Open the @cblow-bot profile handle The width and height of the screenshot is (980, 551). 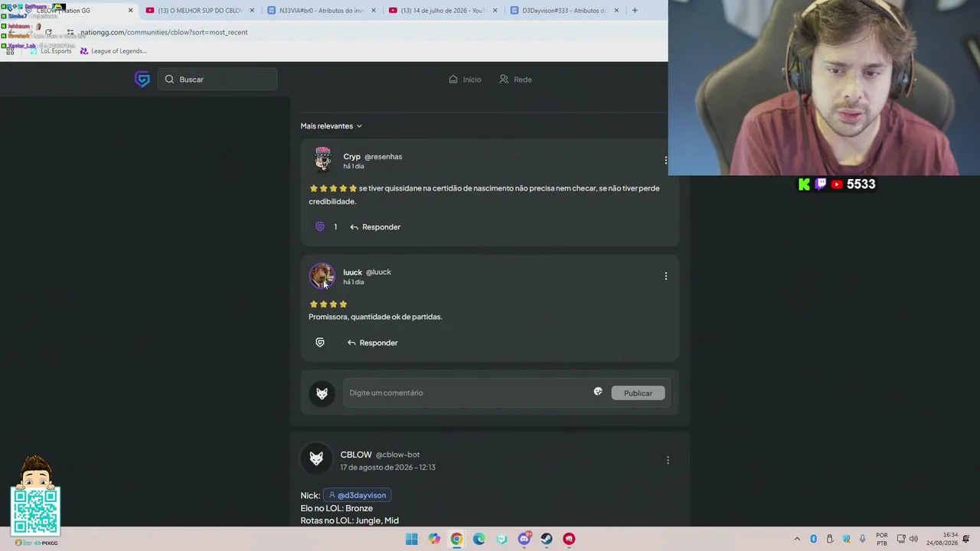(x=397, y=455)
